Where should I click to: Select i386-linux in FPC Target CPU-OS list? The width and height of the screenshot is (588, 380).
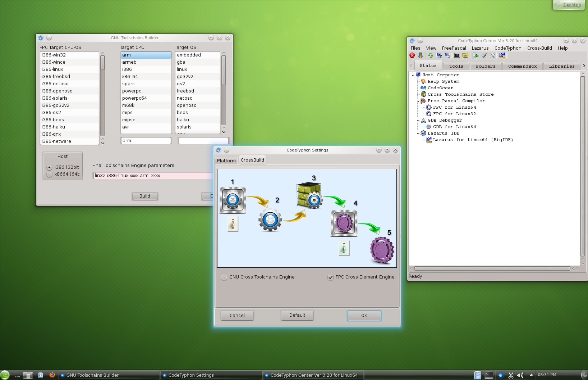(x=69, y=69)
